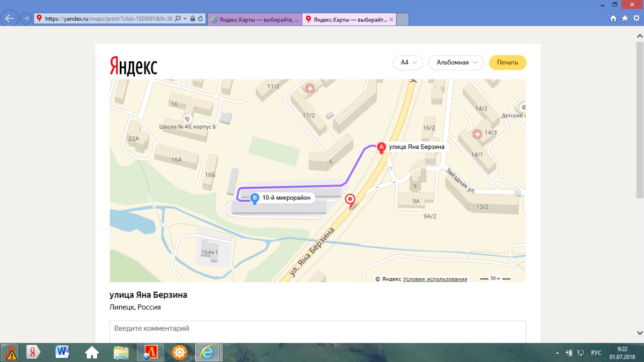
Task: Open Microsoft Word from the taskbar
Action: [x=62, y=352]
